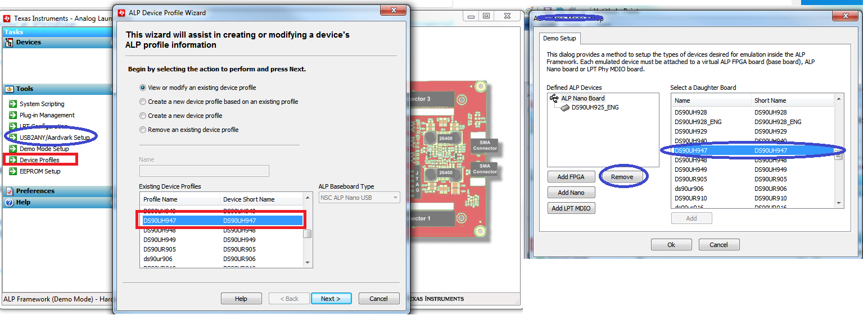Screen dimensions: 868x320
Task: Select DS90UH949 in daughter board list
Action: point(753,170)
